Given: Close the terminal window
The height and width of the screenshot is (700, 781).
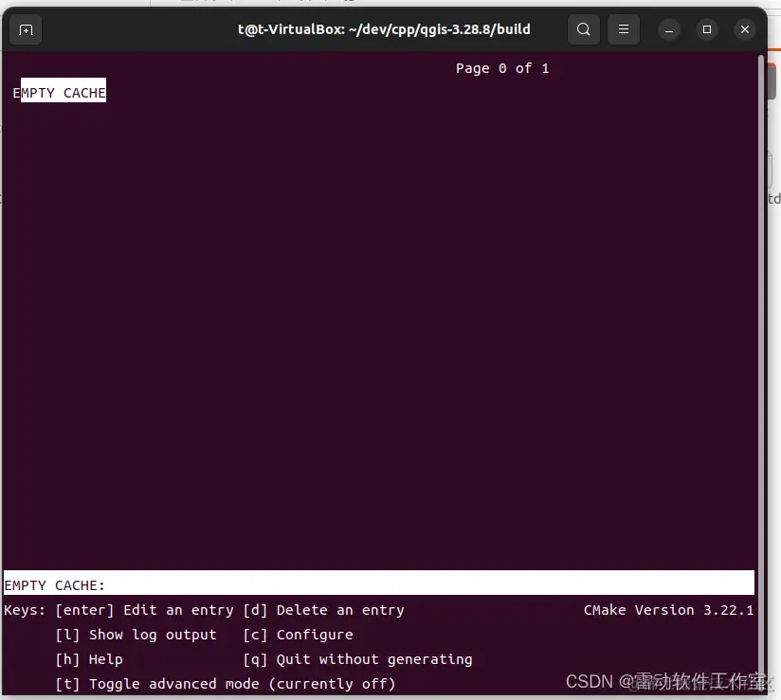Looking at the screenshot, I should coord(745,30).
